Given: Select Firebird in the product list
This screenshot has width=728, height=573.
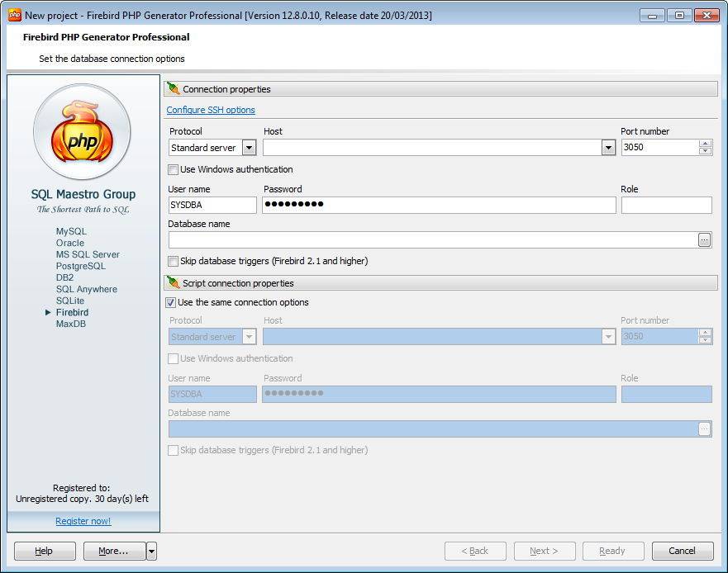Looking at the screenshot, I should (72, 312).
